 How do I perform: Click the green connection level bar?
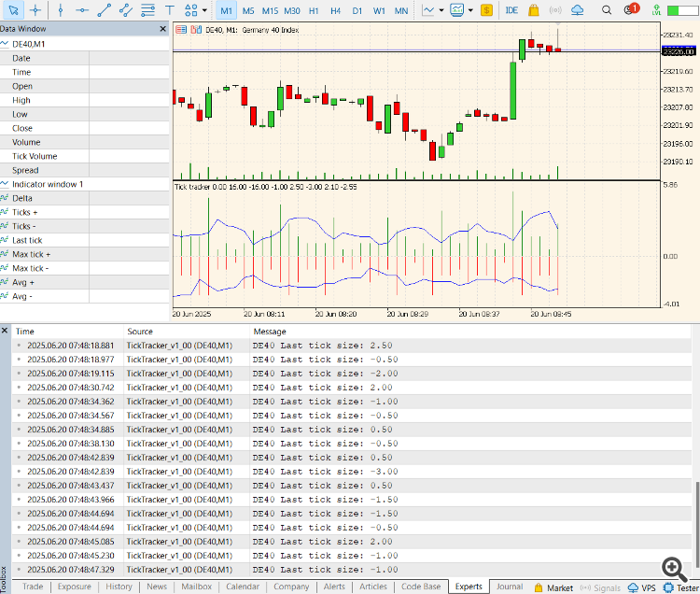pos(682,10)
